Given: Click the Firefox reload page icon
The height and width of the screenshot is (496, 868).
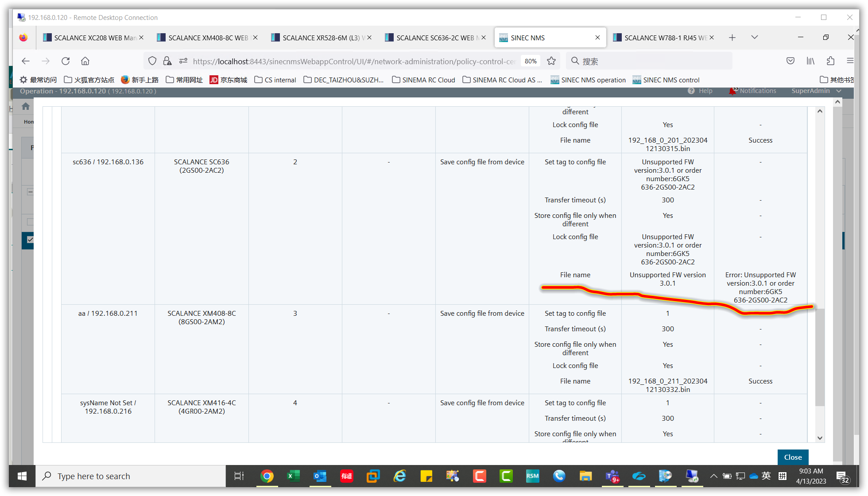Looking at the screenshot, I should [66, 61].
